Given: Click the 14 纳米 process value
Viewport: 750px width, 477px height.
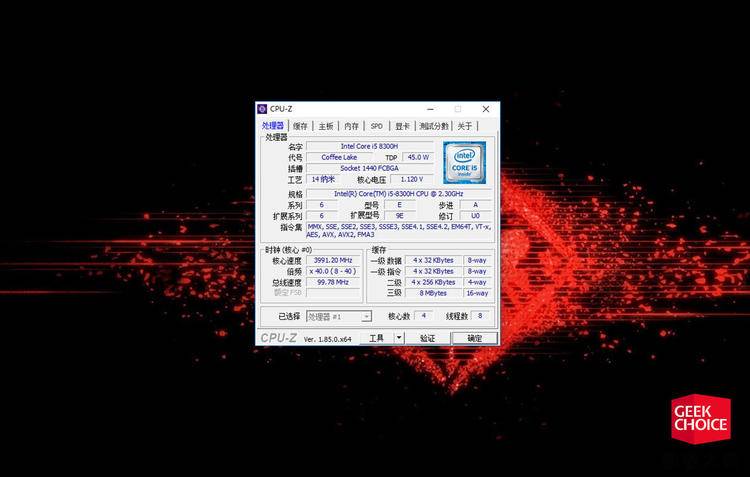Looking at the screenshot, I should [x=323, y=179].
